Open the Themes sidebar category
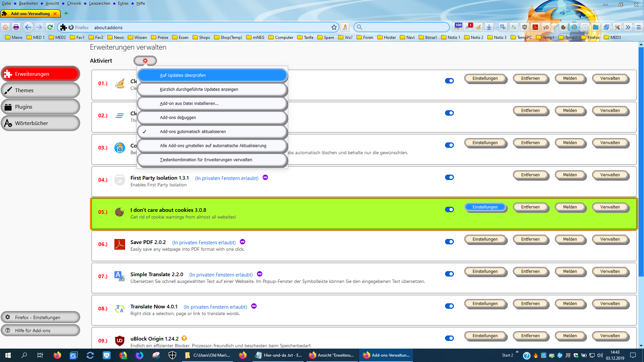Screen dimensions: 644x362 click(40, 90)
